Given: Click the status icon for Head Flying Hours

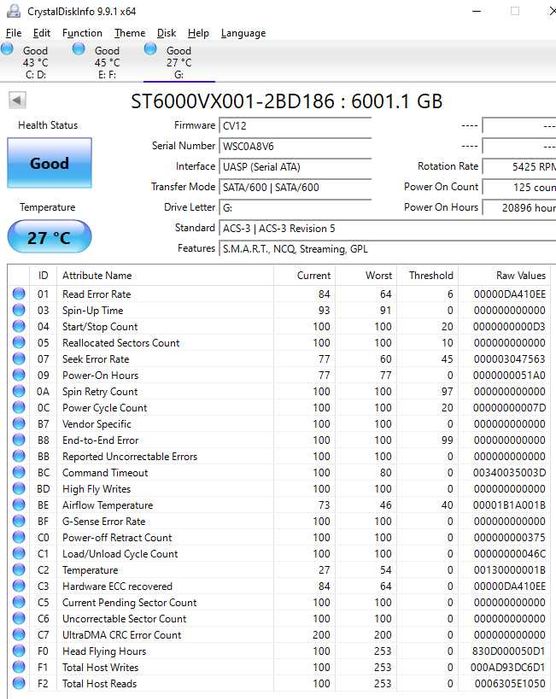Looking at the screenshot, I should click(x=19, y=651).
